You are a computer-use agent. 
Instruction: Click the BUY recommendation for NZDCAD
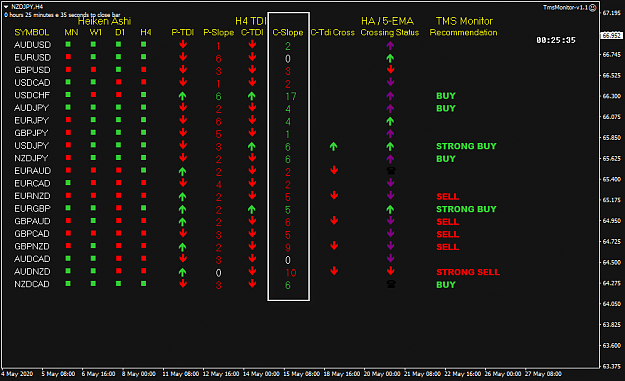point(446,285)
